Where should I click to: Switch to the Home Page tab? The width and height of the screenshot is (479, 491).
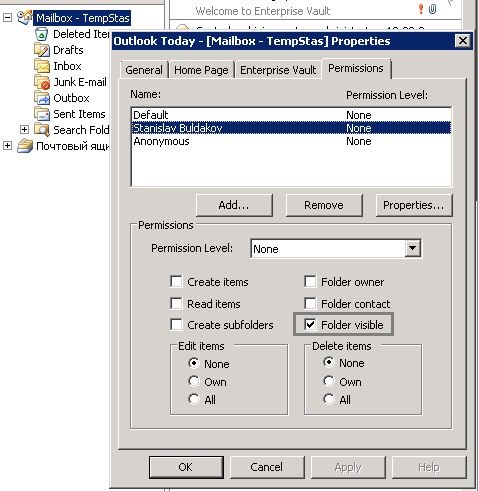pos(201,70)
